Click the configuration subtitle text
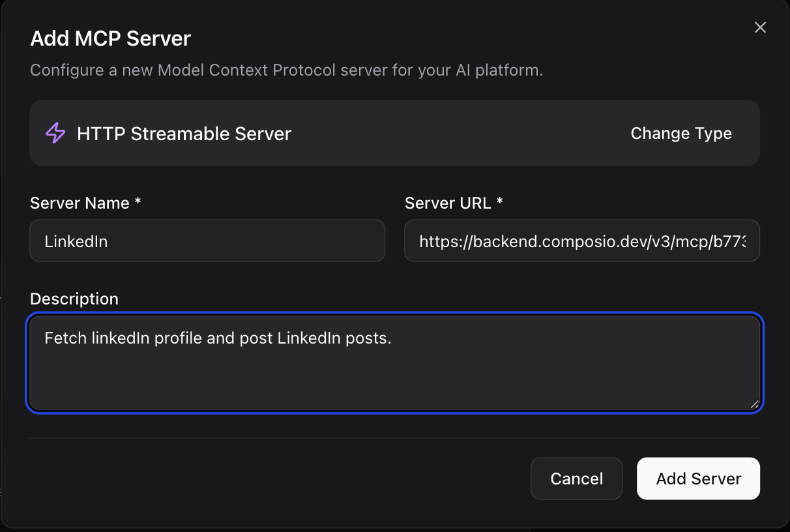Image resolution: width=790 pixels, height=532 pixels. pos(285,70)
